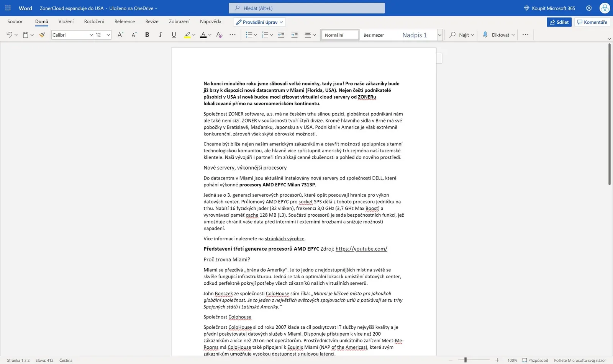Decrease paragraph indent
Image resolution: width=613 pixels, height=364 pixels.
[x=281, y=35]
